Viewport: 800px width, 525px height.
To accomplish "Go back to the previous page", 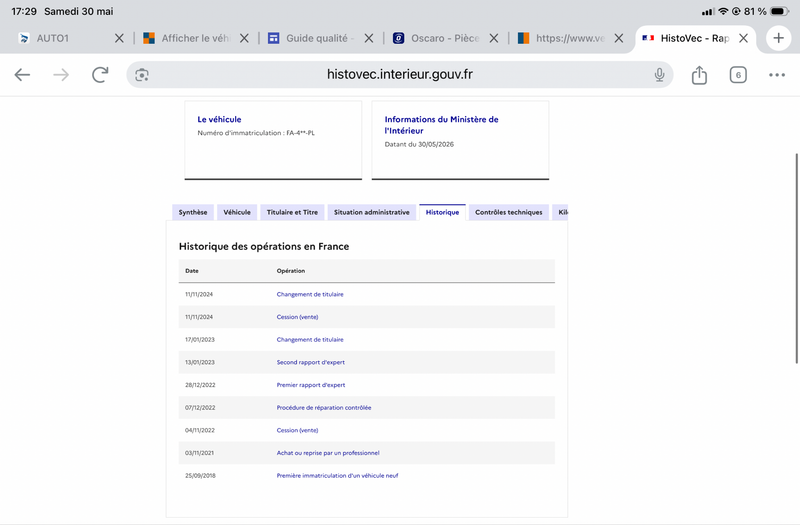I will click(x=22, y=75).
